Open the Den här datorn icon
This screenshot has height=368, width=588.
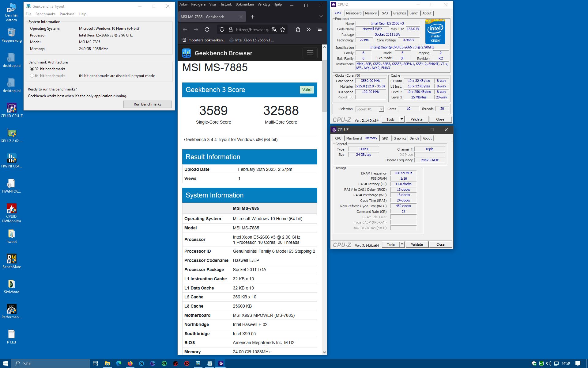(12, 12)
